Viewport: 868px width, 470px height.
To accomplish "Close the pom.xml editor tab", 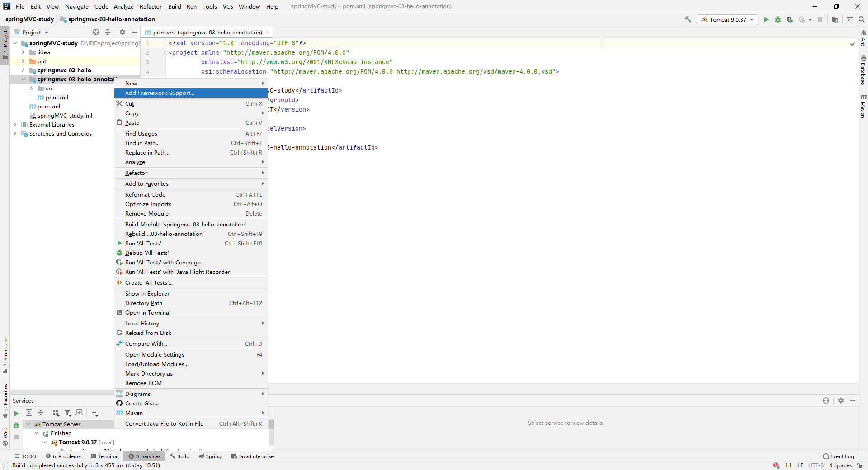I will pos(267,32).
